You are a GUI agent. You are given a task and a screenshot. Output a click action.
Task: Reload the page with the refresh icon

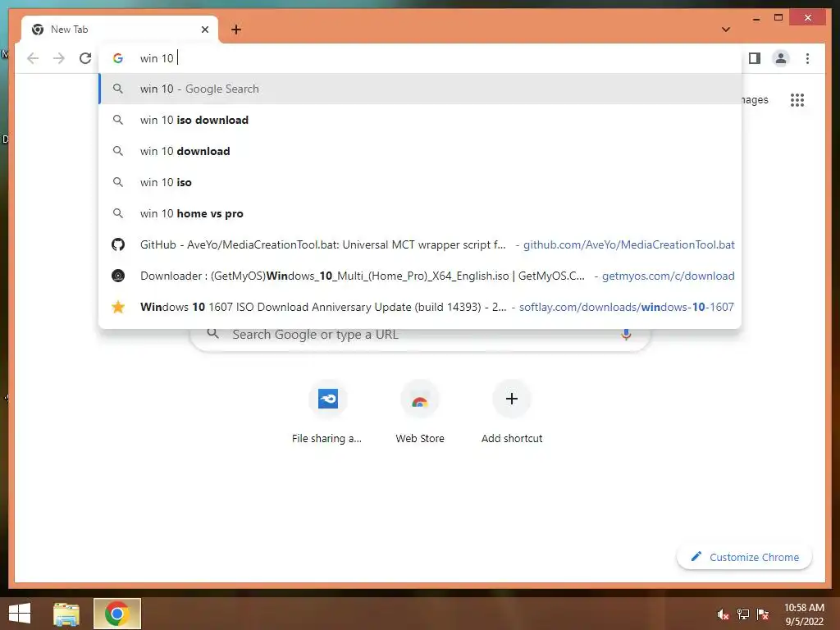(x=85, y=58)
